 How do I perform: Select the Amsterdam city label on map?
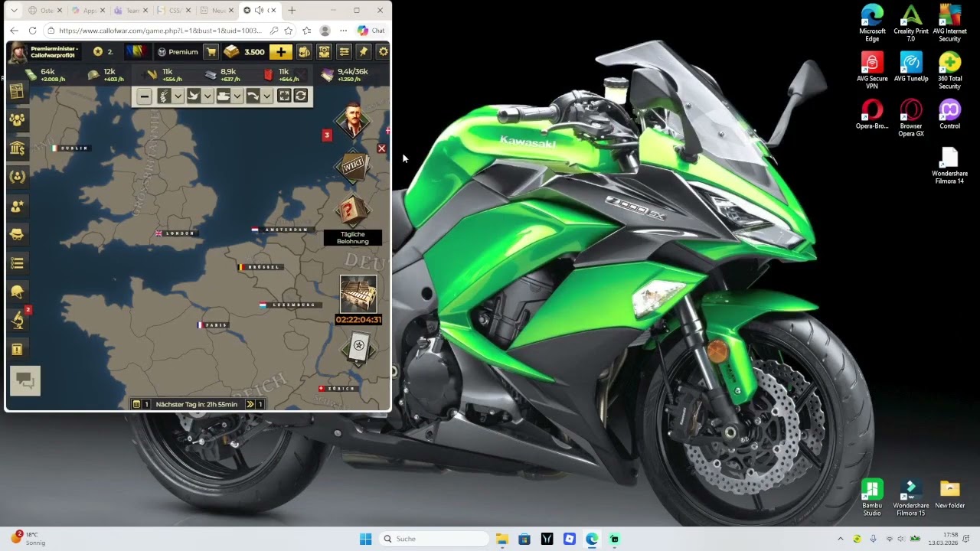click(283, 230)
